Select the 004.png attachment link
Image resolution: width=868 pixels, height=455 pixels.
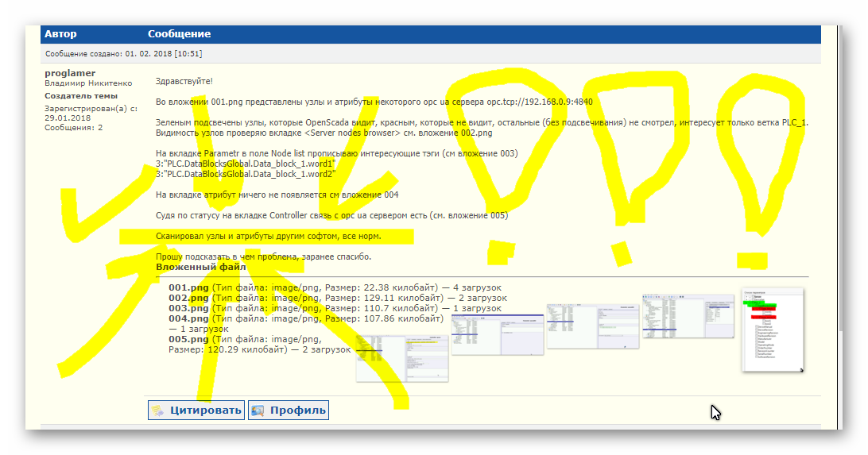click(x=188, y=318)
